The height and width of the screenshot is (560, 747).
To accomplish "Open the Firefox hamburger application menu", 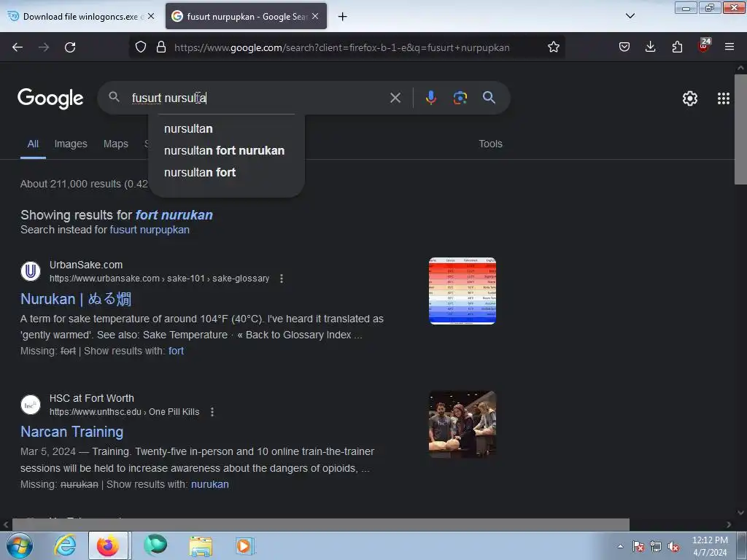I will 729,47.
